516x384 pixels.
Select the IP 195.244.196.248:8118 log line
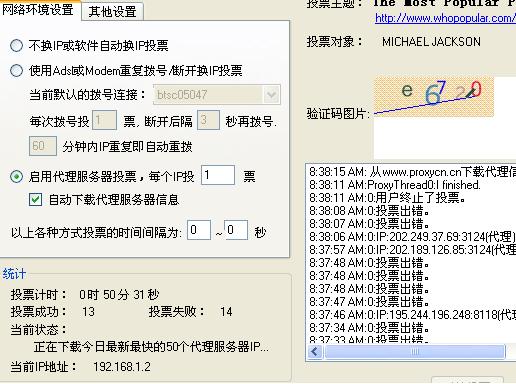412,315
